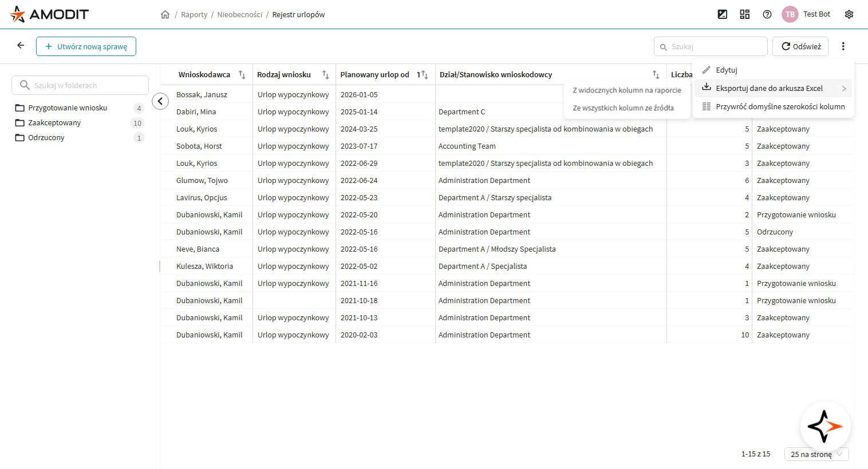
Task: Collapse the folder sidebar with chevron
Action: [x=160, y=101]
